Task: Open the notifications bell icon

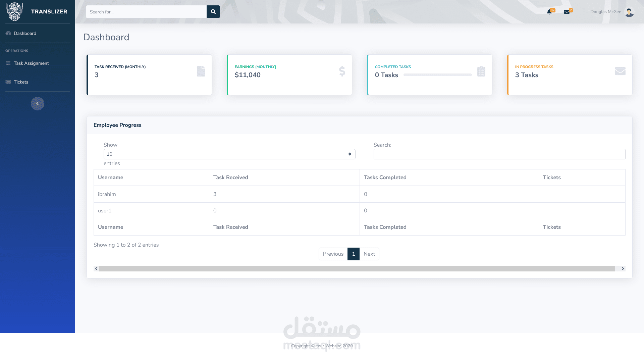Action: click(x=549, y=12)
